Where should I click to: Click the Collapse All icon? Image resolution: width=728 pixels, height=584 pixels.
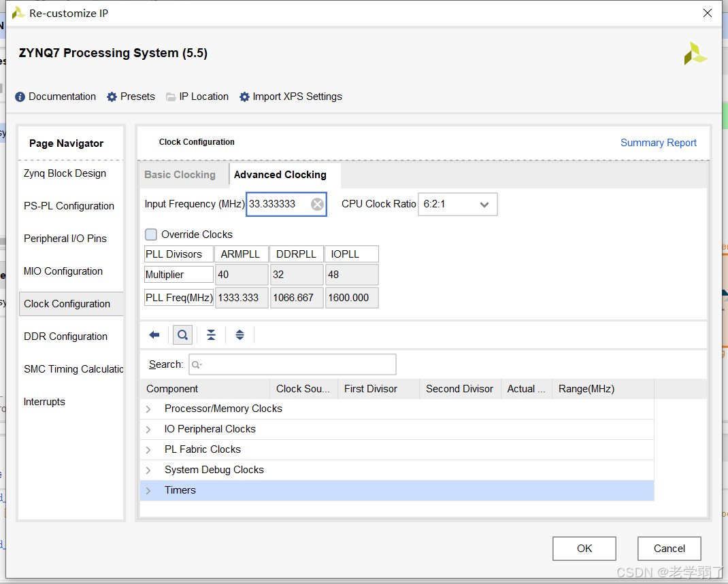[x=211, y=335]
